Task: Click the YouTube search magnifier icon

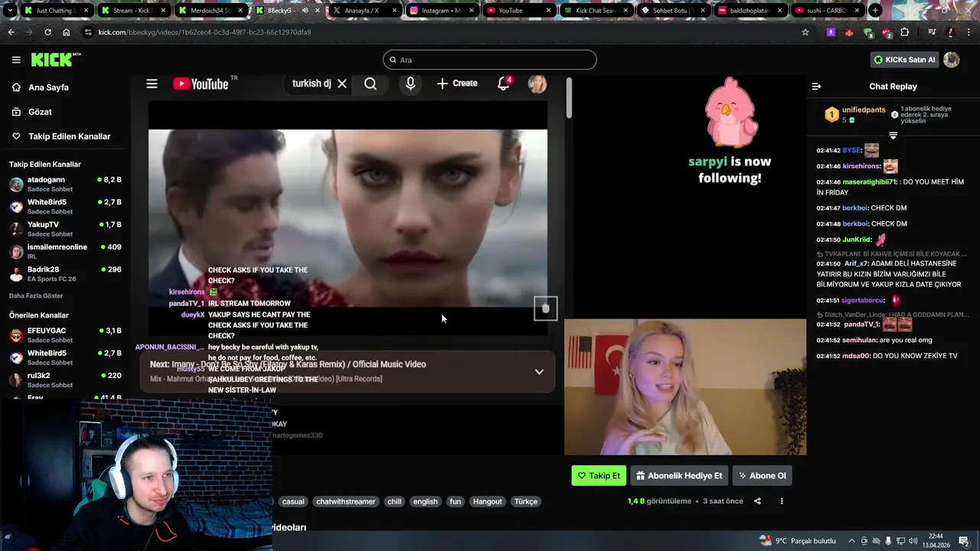Action: pyautogui.click(x=371, y=83)
